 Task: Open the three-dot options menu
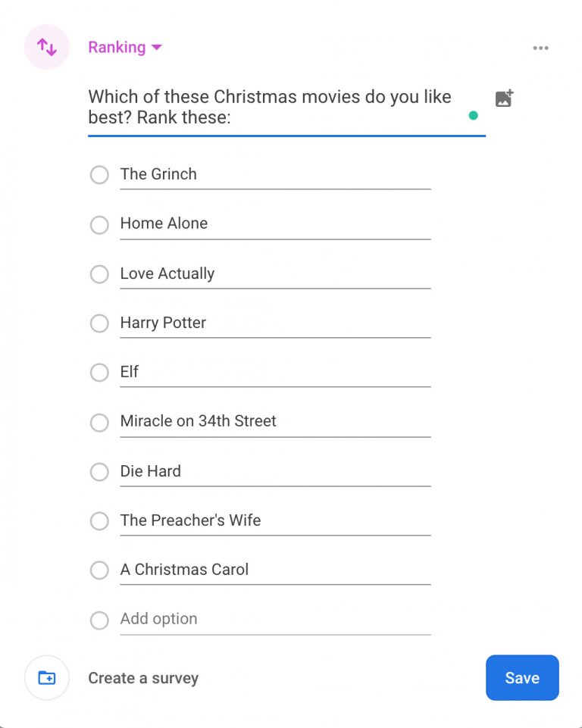pyautogui.click(x=541, y=48)
